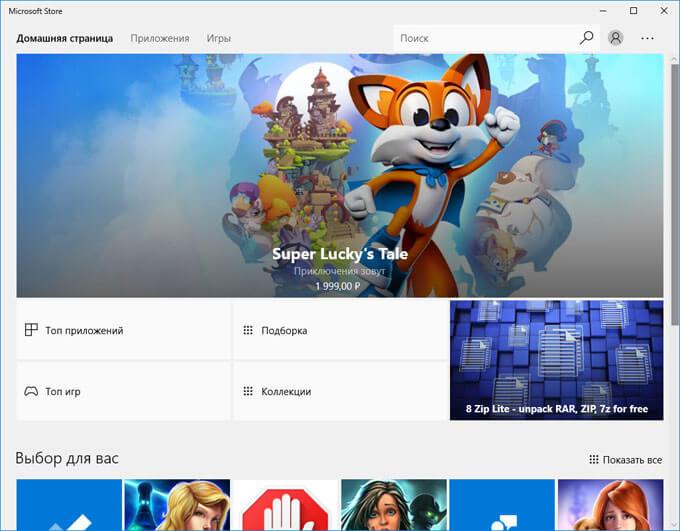This screenshot has width=680, height=531.
Task: Open the three-dots more menu
Action: tap(647, 38)
